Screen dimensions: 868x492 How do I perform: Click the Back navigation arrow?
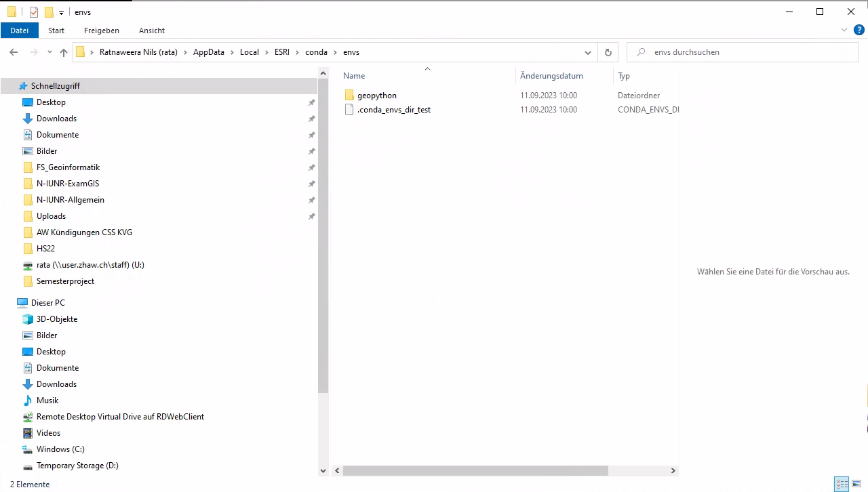pyautogui.click(x=14, y=52)
